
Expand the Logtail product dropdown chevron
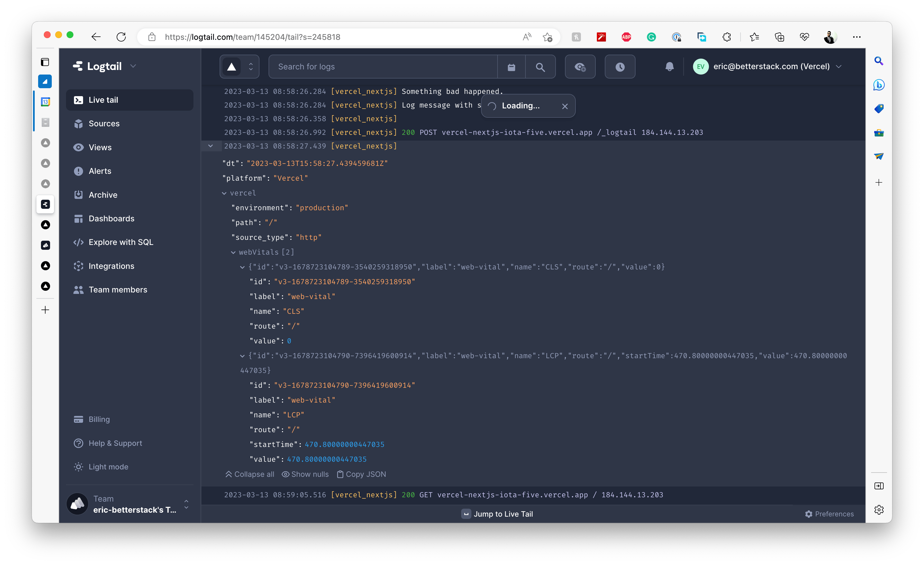click(133, 66)
